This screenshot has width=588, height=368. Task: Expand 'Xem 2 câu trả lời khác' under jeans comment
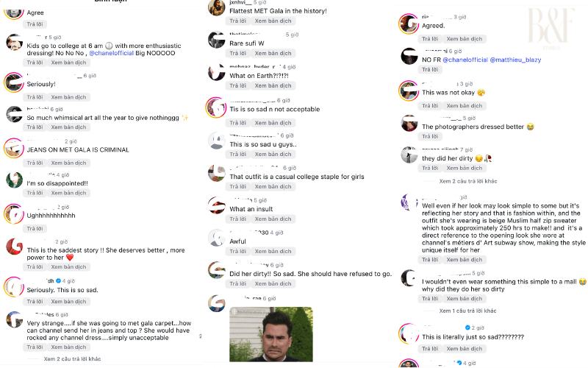[72, 359]
